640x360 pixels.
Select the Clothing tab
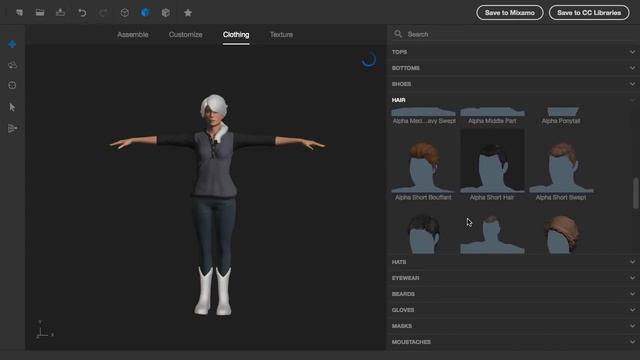(x=236, y=35)
